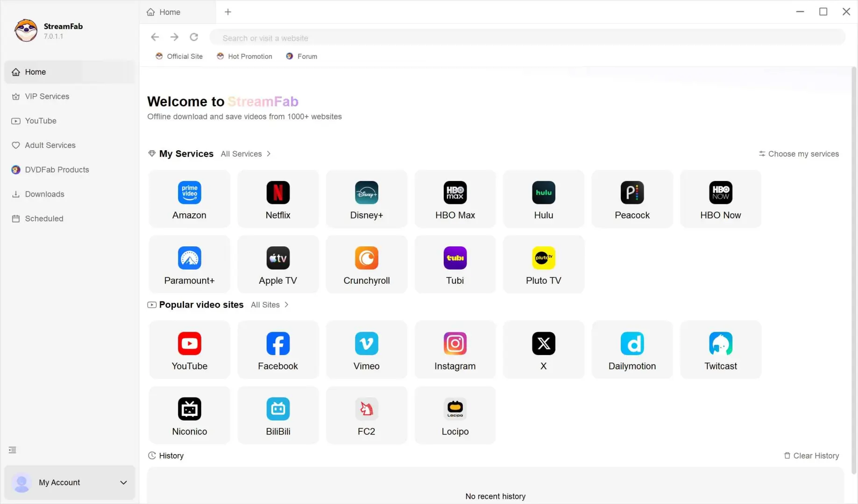This screenshot has height=504, width=858.
Task: Open the Netflix service tile
Action: [x=278, y=199]
